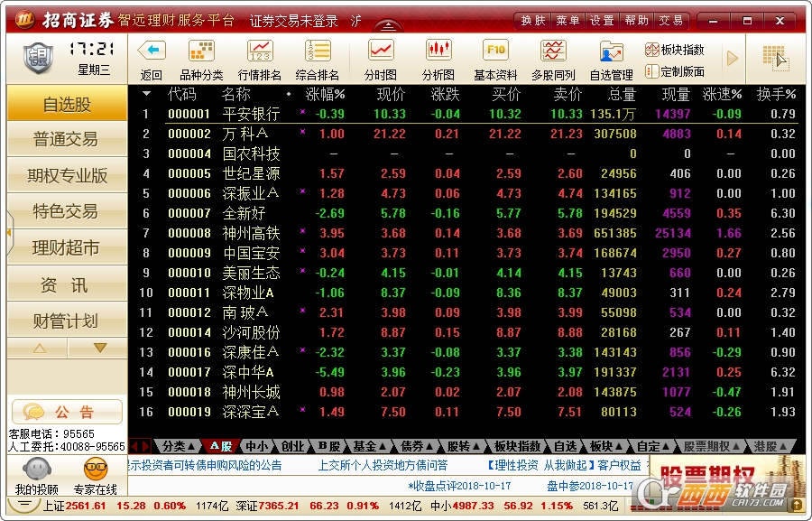812x521 pixels.
Task: Select 普通交易 in sidebar
Action: point(68,139)
